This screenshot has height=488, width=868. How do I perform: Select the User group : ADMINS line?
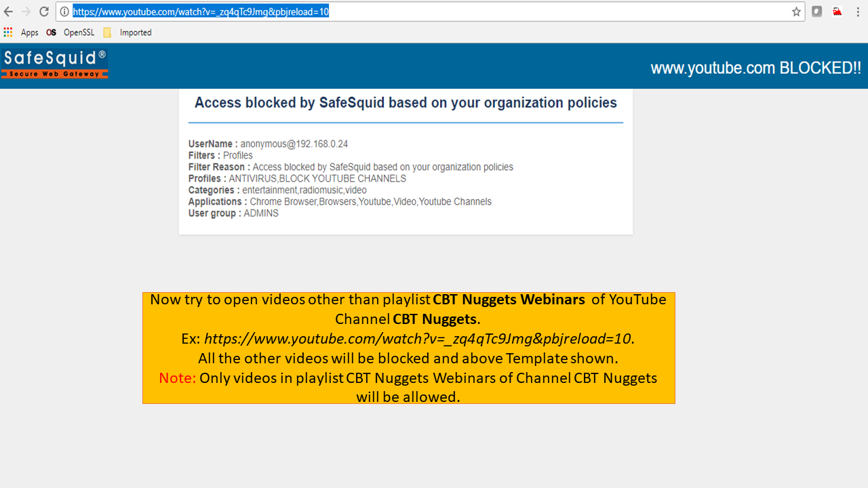[x=233, y=213]
